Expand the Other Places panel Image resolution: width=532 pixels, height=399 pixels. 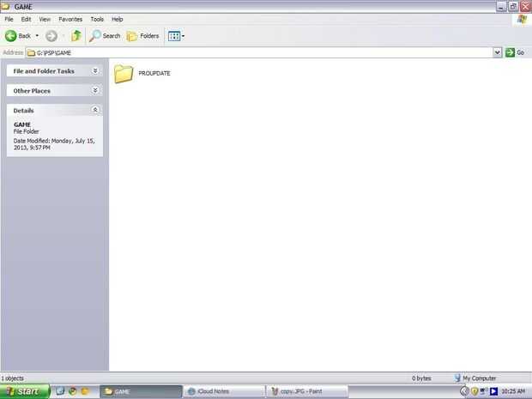[95, 90]
